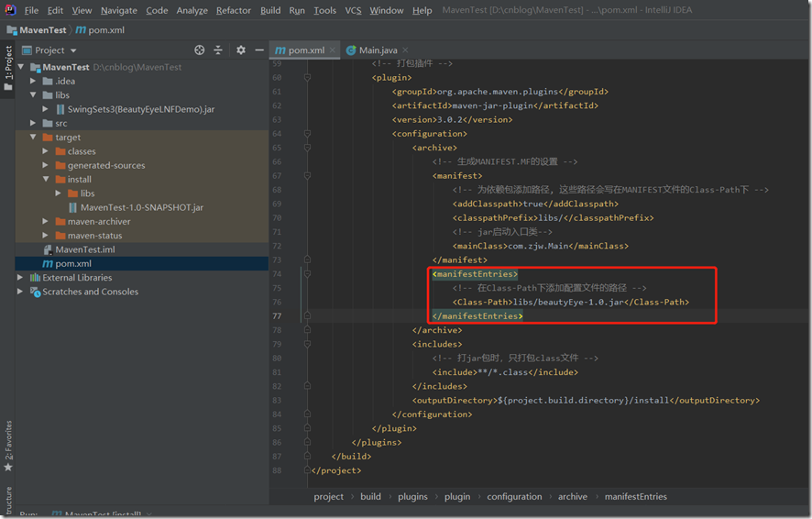Click the 'build' editor breadcrumb
This screenshot has width=812, height=519.
click(370, 496)
